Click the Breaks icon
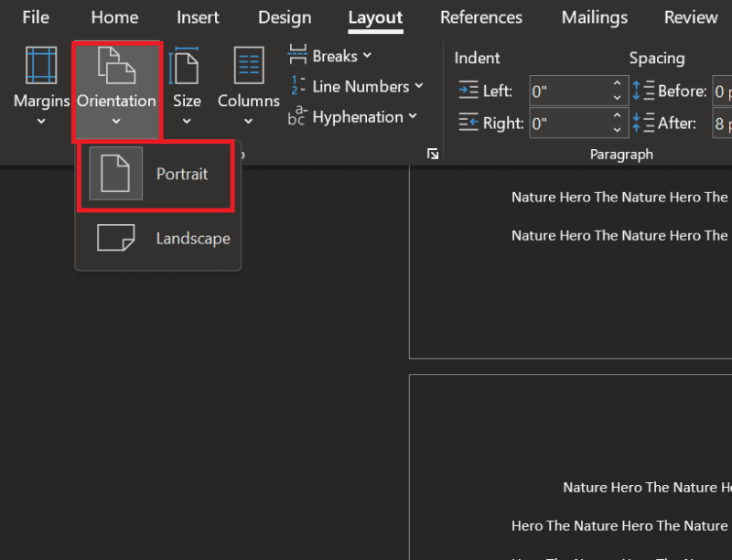 coord(299,55)
